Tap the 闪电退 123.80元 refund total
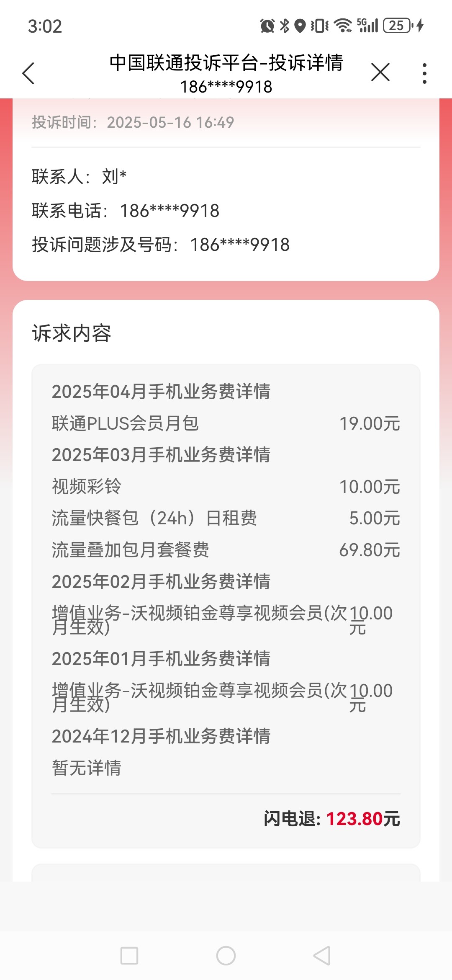 pos(331,819)
